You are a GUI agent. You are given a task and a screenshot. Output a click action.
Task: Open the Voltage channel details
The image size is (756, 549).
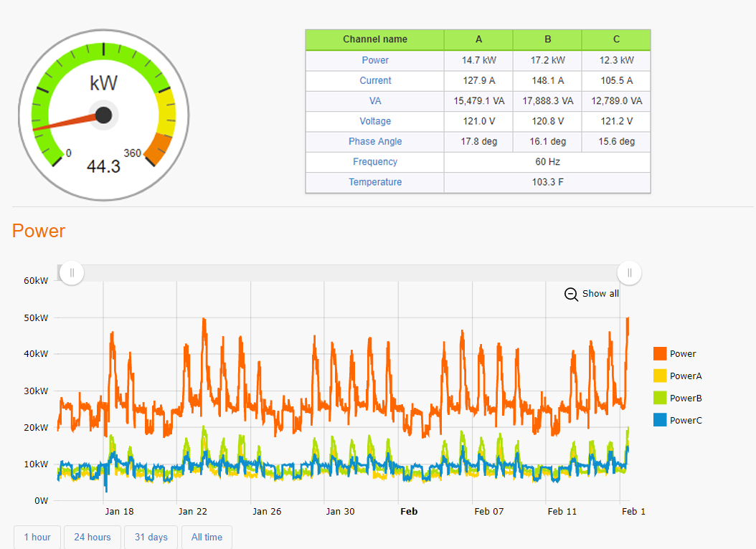tap(374, 121)
